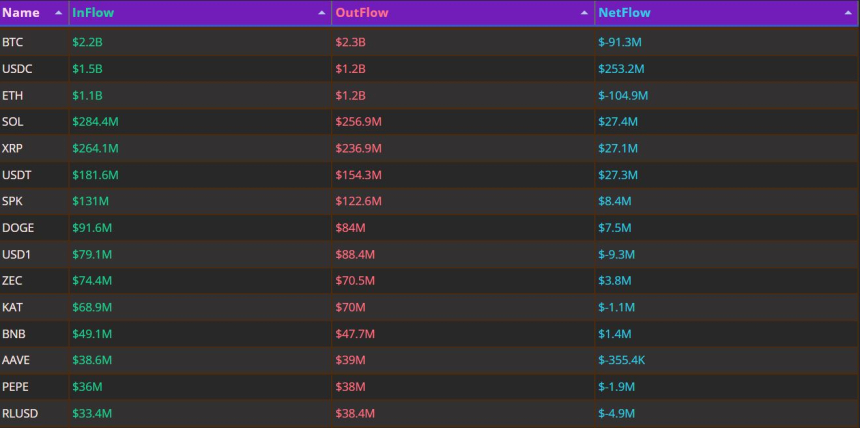860x428 pixels.
Task: Sort table by the Name header label
Action: click(x=21, y=13)
